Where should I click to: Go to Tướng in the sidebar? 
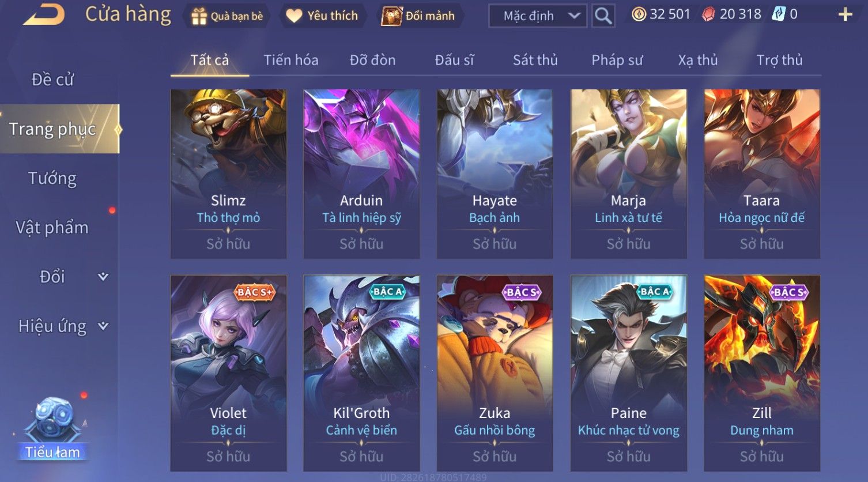tap(52, 178)
